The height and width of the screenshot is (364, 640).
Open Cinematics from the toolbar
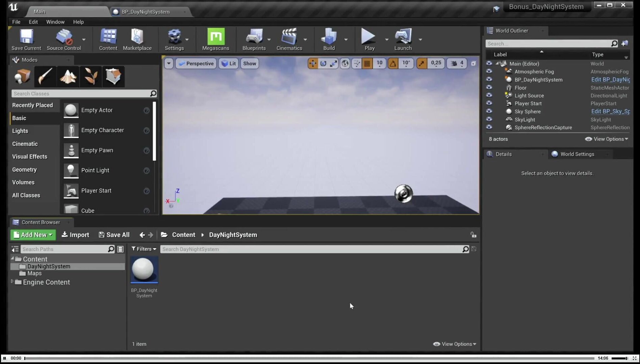click(x=289, y=39)
